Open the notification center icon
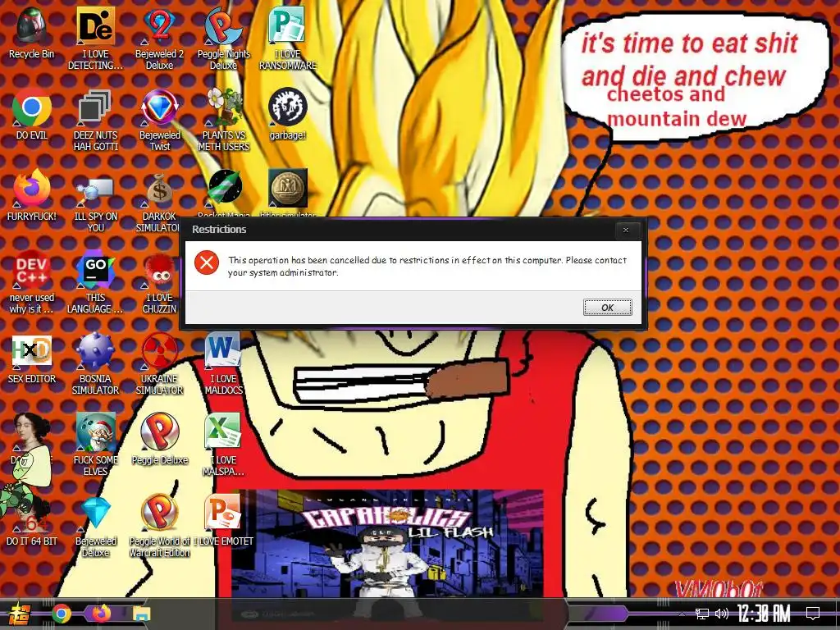This screenshot has height=630, width=840. coord(813,614)
